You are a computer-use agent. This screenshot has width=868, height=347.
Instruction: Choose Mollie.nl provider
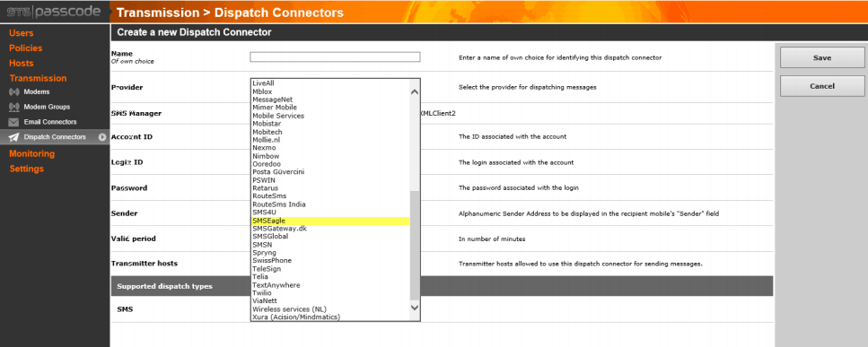[x=267, y=140]
